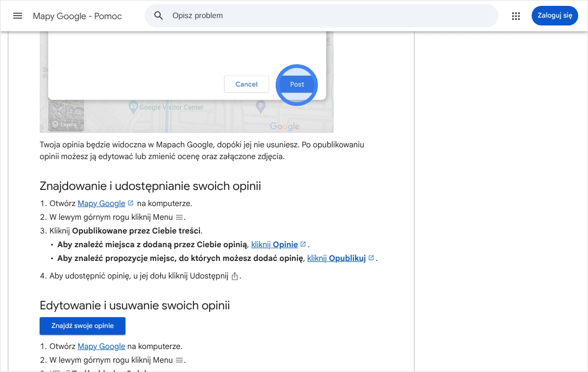Viewport: 588px width, 372px height.
Task: Click the heading Znajdowanie i udostępnianie swoich opinii
Action: click(150, 186)
